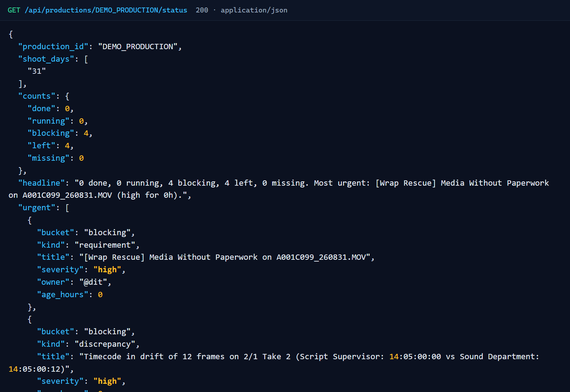The height and width of the screenshot is (392, 570).
Task: Click the application/json content type
Action: point(254,10)
